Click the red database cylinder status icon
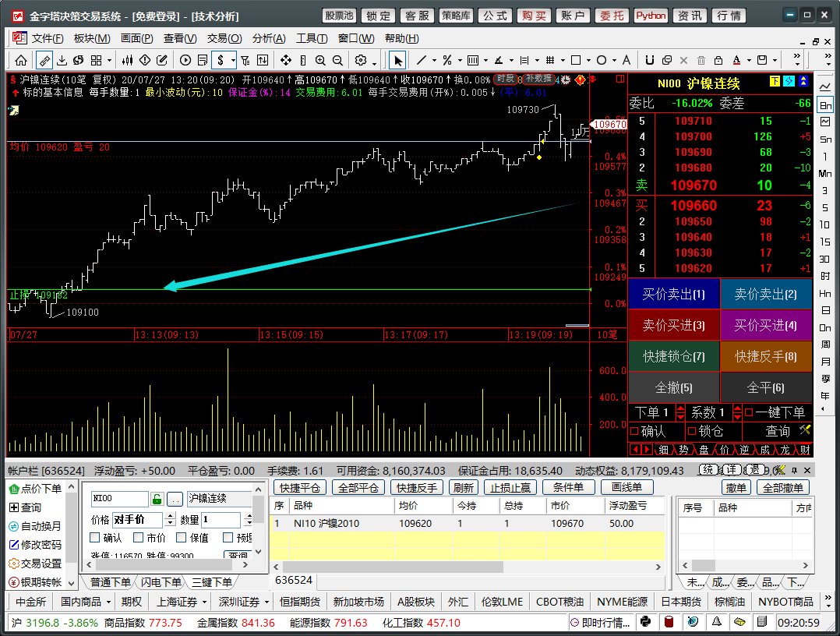Viewport: 840px width, 636px height. pos(669,621)
